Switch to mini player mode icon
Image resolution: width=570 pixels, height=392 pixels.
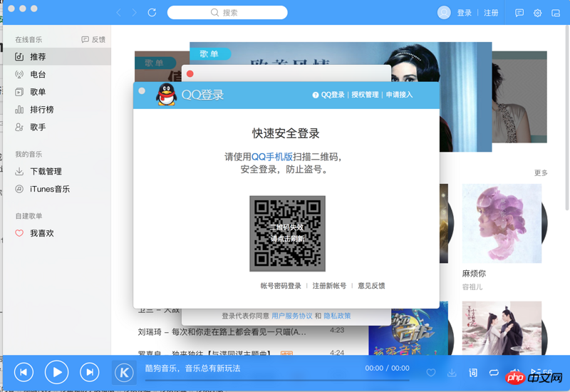coord(556,13)
